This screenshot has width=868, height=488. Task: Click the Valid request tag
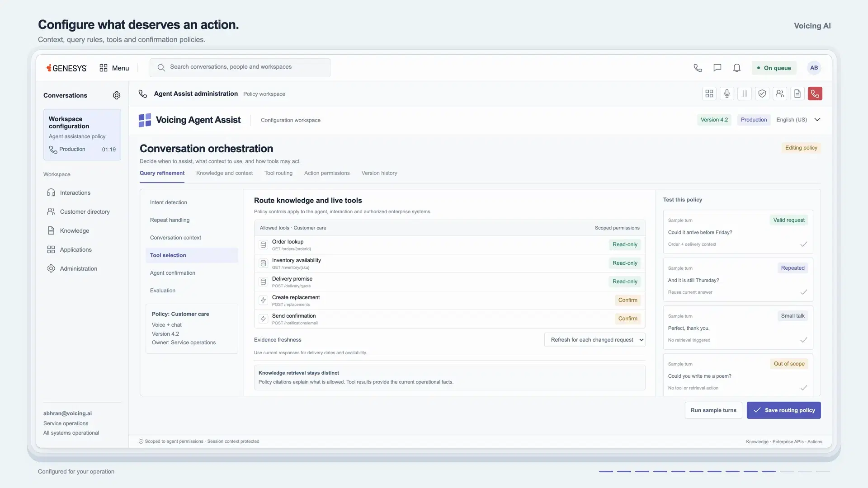pos(789,220)
